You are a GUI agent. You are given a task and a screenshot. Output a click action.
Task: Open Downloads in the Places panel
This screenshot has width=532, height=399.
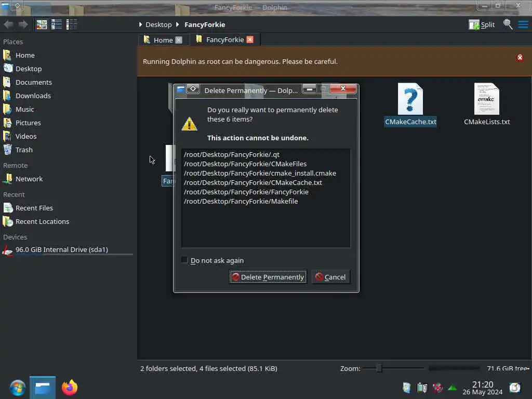33,96
